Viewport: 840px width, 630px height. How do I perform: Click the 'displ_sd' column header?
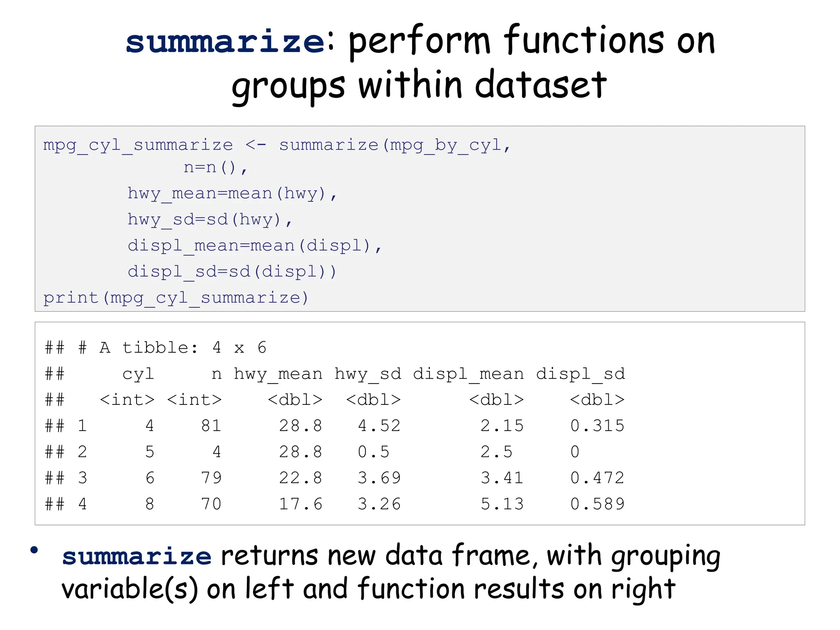(580, 374)
